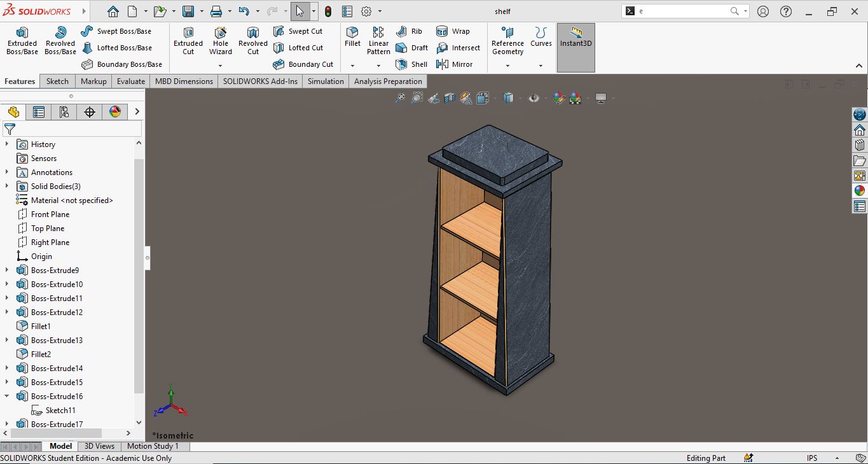The height and width of the screenshot is (464, 868).
Task: Click the Revolved Boss/Base tool
Action: click(x=60, y=41)
